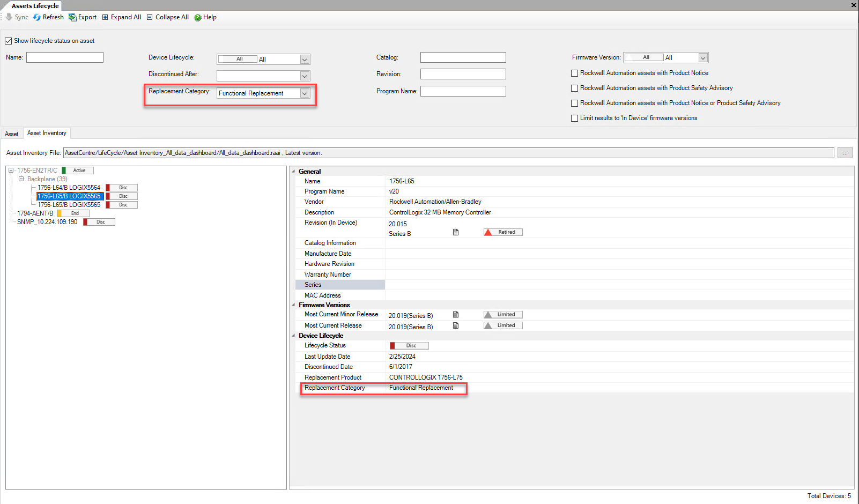Select the Asset Inventory tab
This screenshot has width=859, height=504.
click(x=47, y=133)
